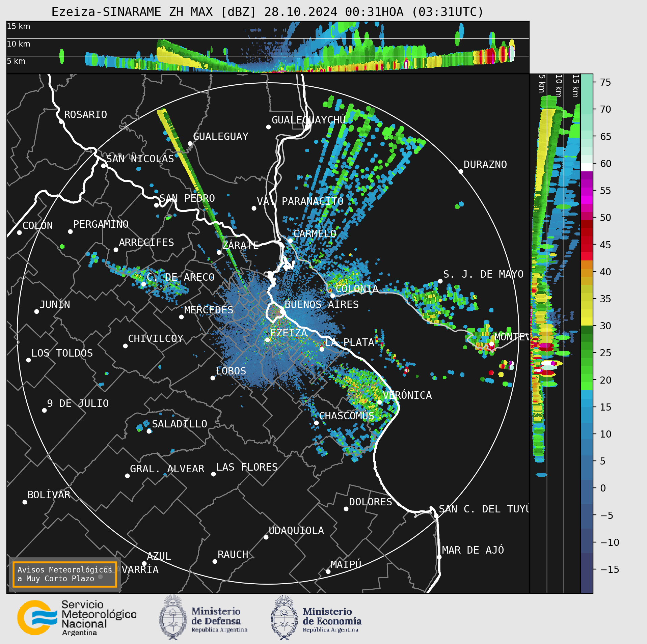Click the 75 value on the dBZ scale
Image resolution: width=647 pixels, height=644 pixels.
tap(605, 82)
